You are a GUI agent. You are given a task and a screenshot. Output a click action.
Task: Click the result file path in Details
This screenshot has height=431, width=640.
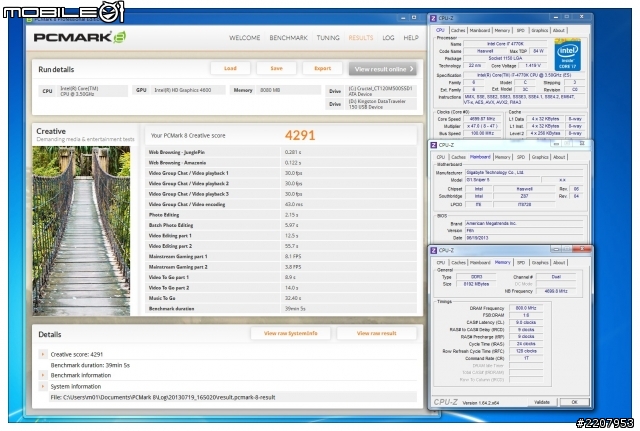click(163, 397)
